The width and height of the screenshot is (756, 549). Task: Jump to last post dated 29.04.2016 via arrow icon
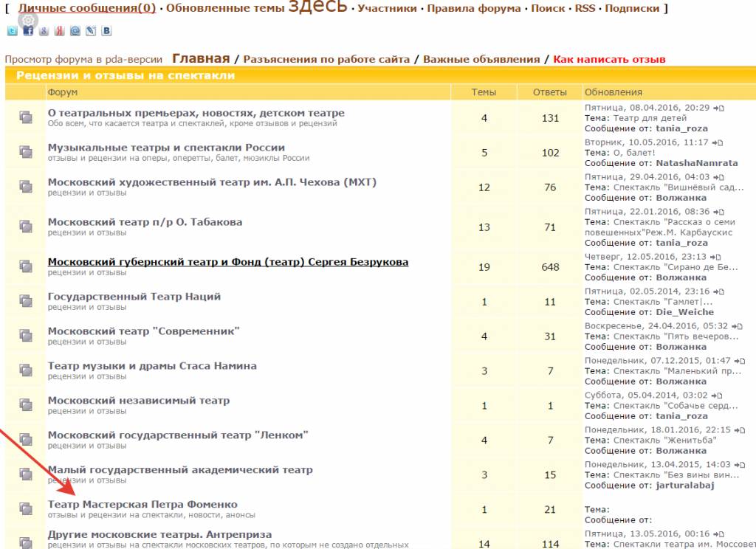click(x=718, y=177)
